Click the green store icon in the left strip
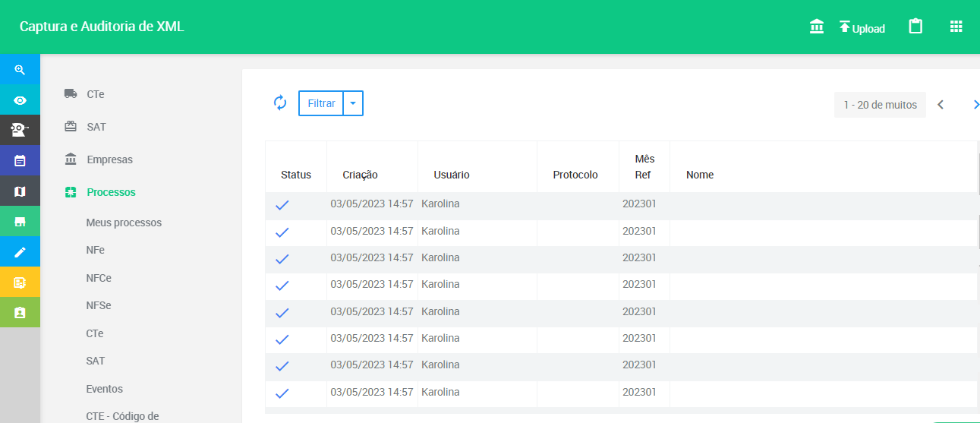The height and width of the screenshot is (423, 980). click(x=20, y=222)
